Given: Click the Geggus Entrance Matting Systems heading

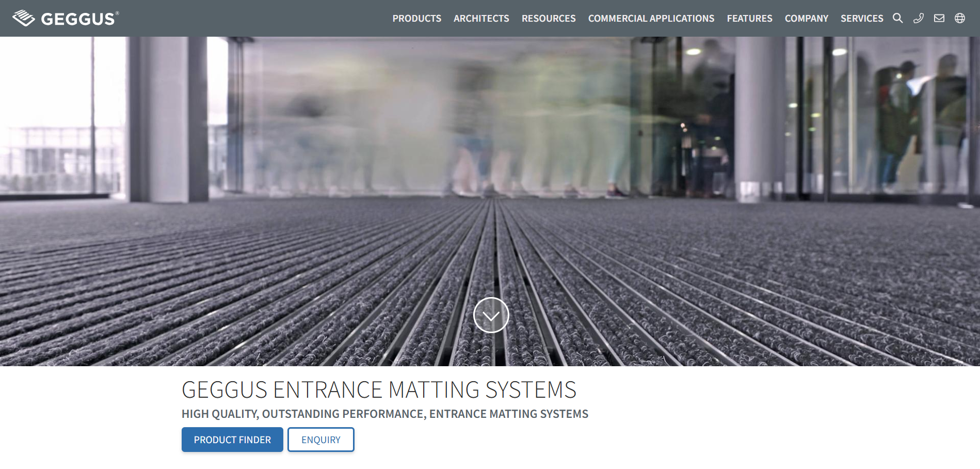Looking at the screenshot, I should pyautogui.click(x=379, y=390).
